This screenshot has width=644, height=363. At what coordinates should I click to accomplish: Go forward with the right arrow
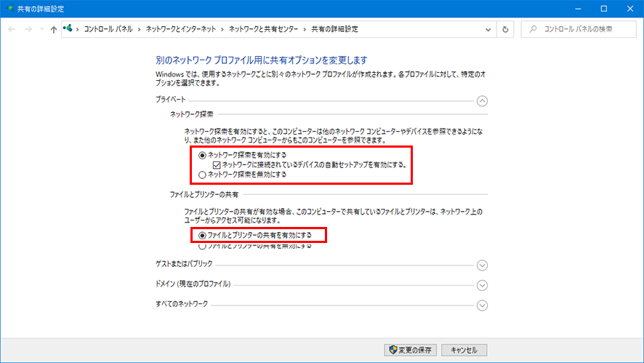[28, 29]
